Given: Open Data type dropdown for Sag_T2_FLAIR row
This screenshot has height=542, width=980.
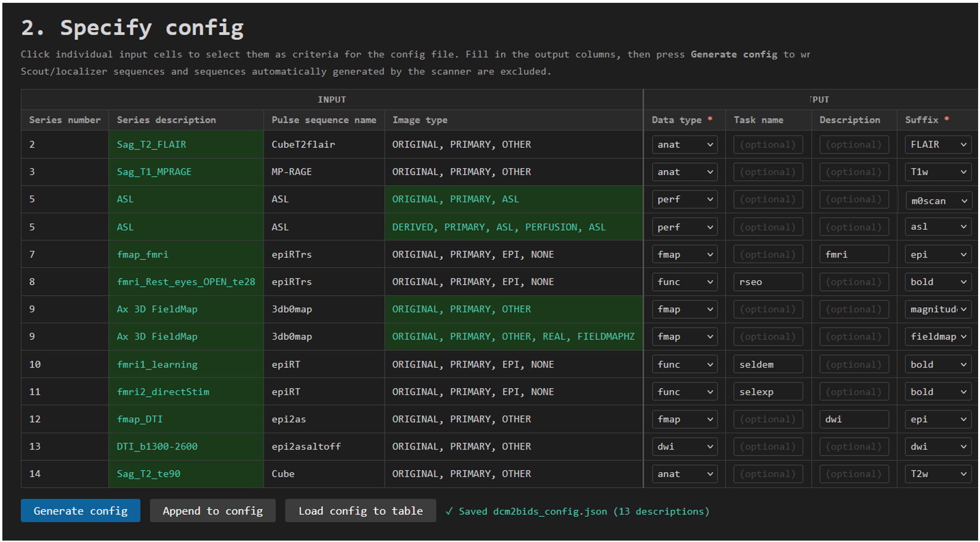Looking at the screenshot, I should pos(684,145).
